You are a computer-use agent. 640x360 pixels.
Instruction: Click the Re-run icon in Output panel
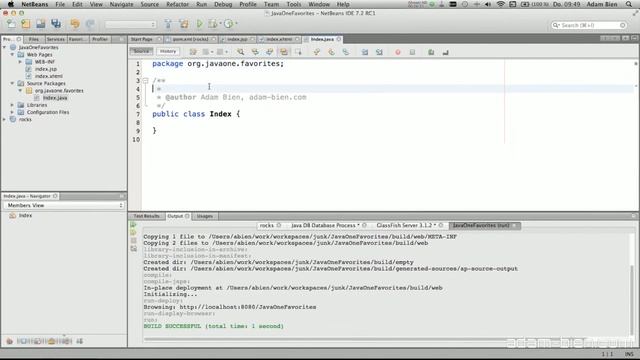coord(133,225)
